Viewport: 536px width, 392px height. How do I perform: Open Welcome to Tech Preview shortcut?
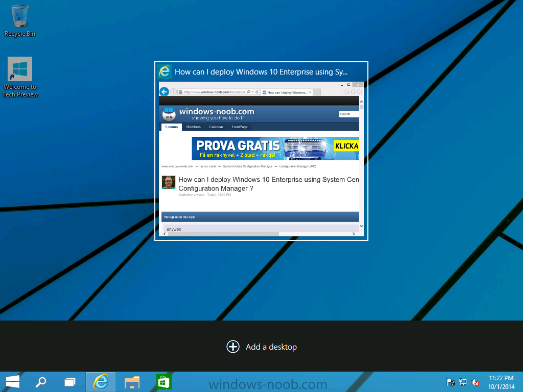click(x=20, y=77)
